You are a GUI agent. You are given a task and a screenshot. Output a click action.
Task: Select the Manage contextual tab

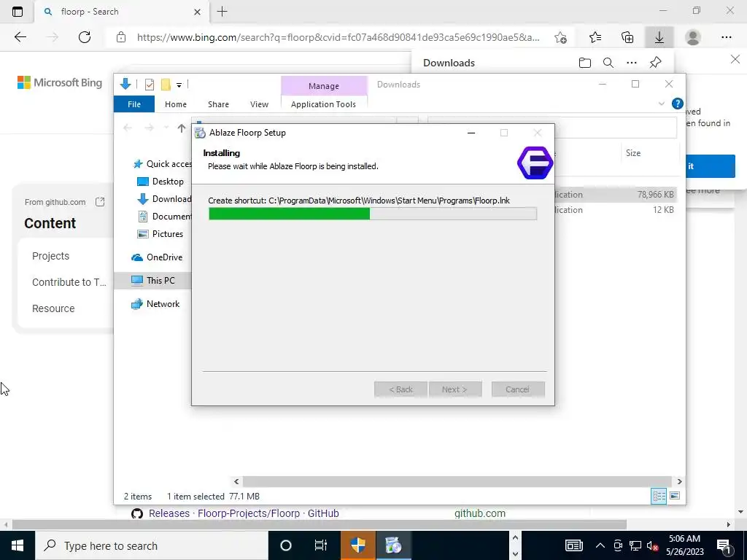point(324,86)
